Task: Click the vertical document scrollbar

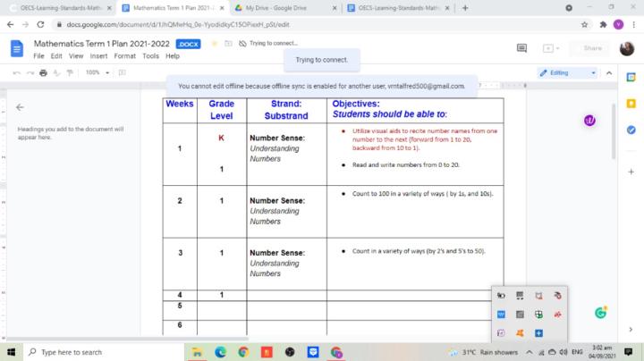Action: 614,131
